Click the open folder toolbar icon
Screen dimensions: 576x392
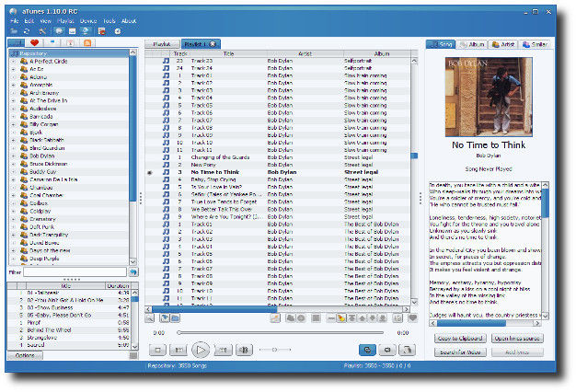point(13,31)
